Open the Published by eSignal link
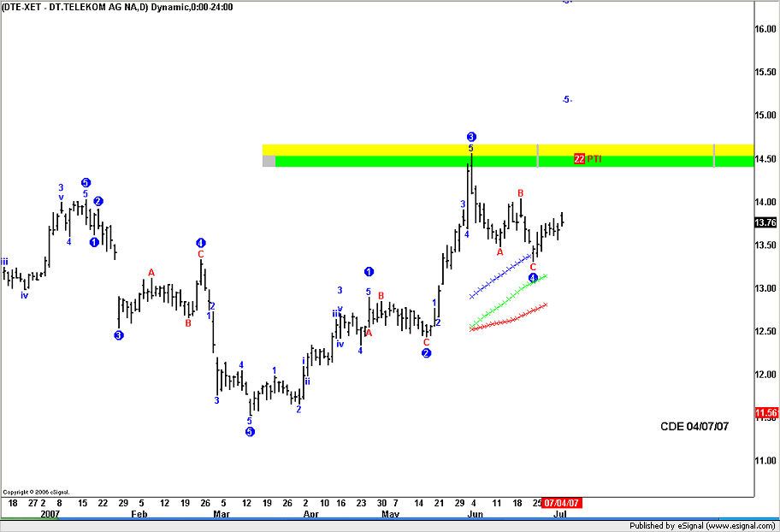This screenshot has height=532, width=780. tap(701, 525)
